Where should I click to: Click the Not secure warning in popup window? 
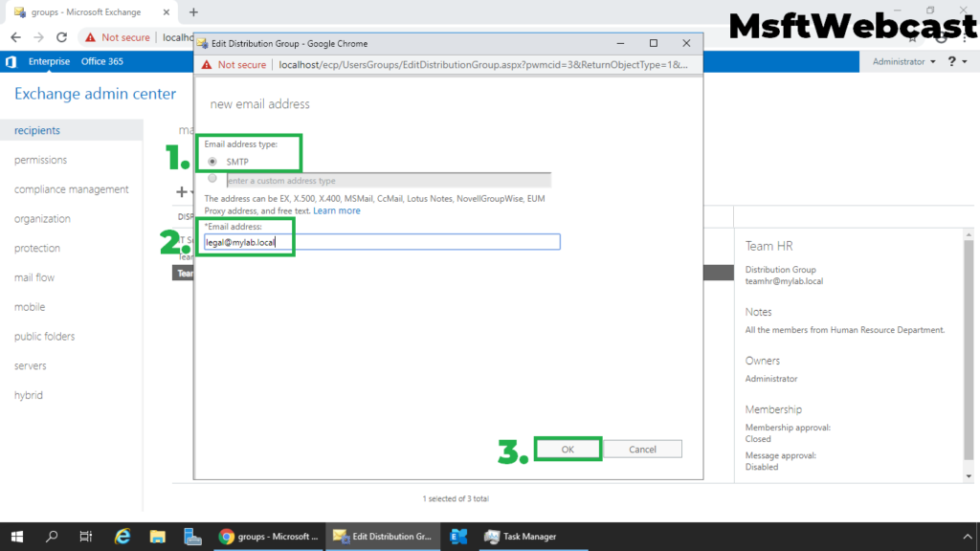pos(234,65)
